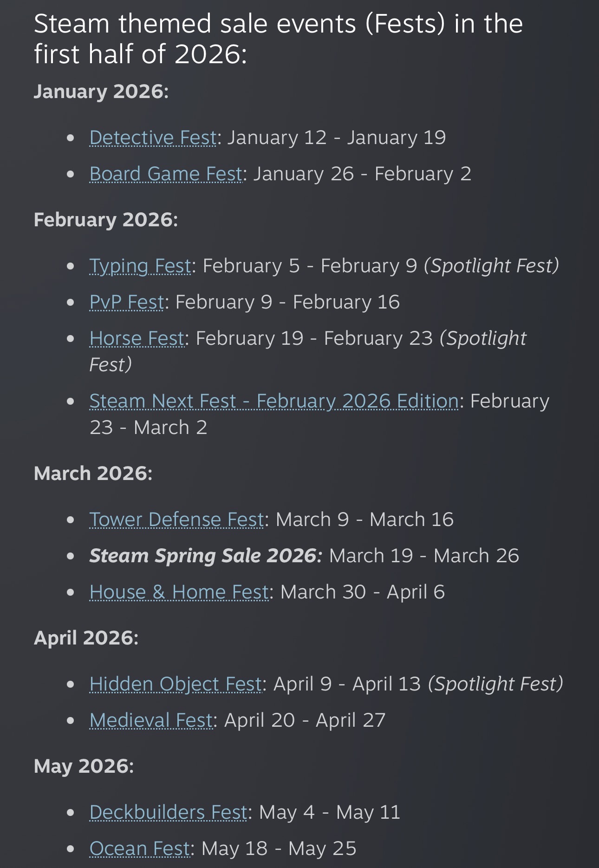Follow the Deckbuilders Fest link
Image resolution: width=599 pixels, height=868 pixels.
[168, 812]
